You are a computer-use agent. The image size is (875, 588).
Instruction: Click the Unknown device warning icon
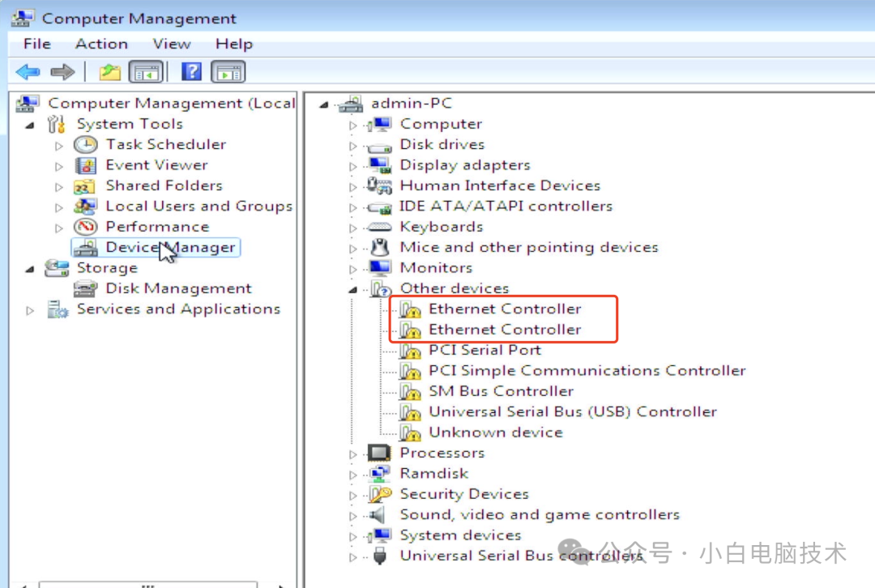(410, 432)
